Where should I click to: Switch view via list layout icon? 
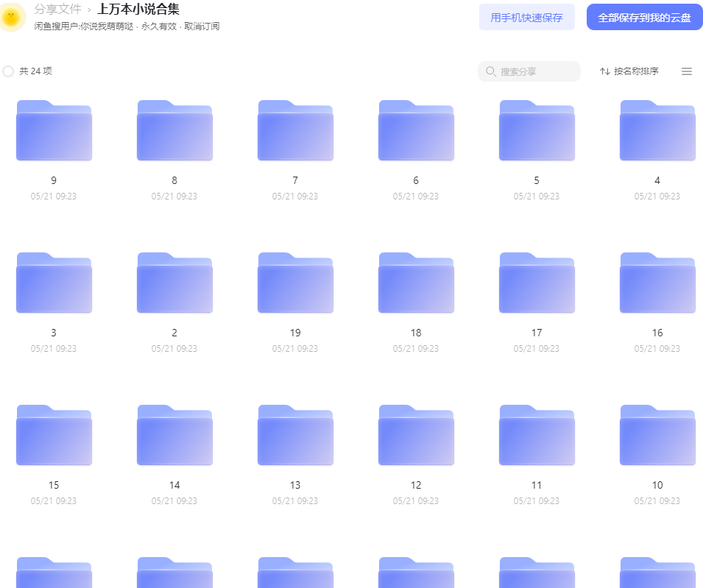[x=686, y=71]
